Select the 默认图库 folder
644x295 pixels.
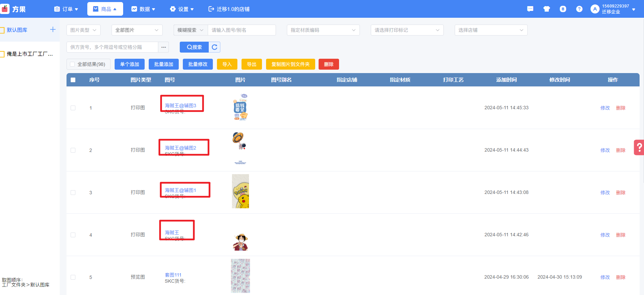pyautogui.click(x=17, y=30)
